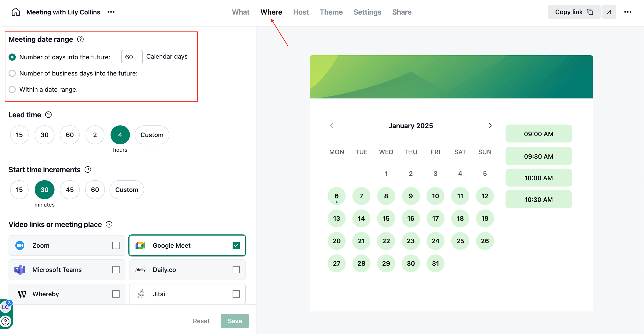Uncheck the Google Meet checkbox

236,245
